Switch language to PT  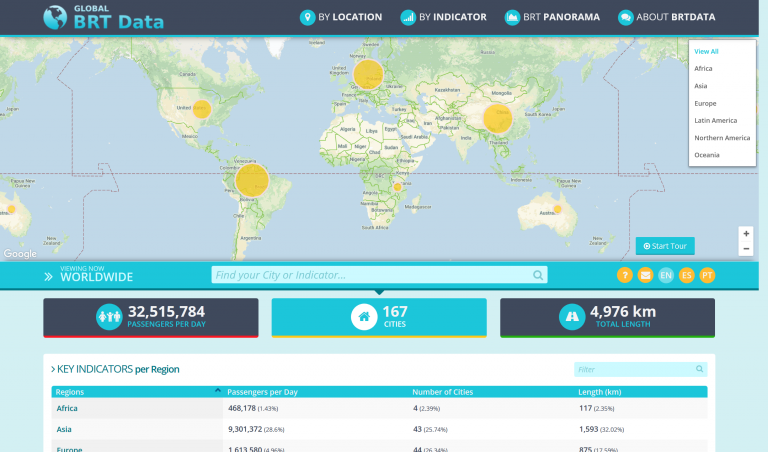[x=707, y=275]
